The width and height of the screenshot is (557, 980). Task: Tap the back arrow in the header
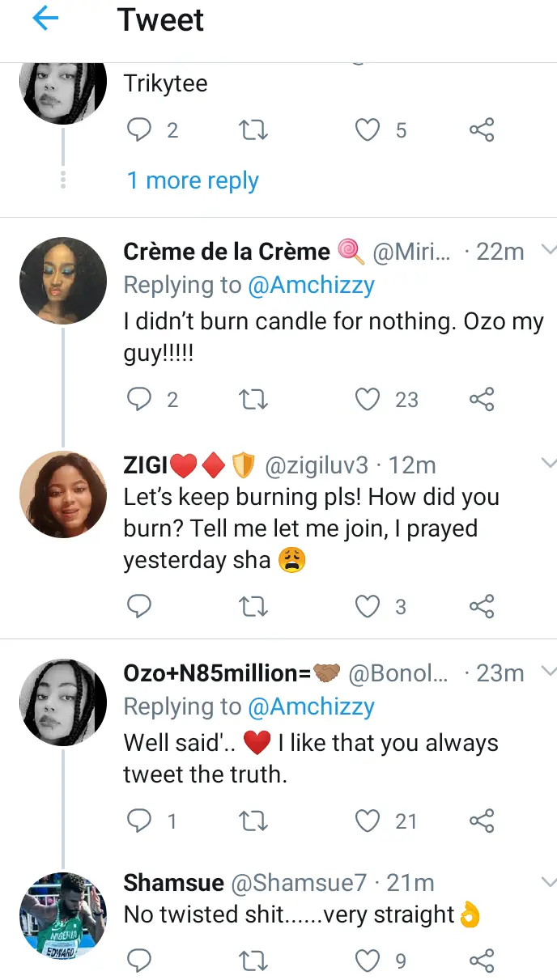(x=46, y=20)
